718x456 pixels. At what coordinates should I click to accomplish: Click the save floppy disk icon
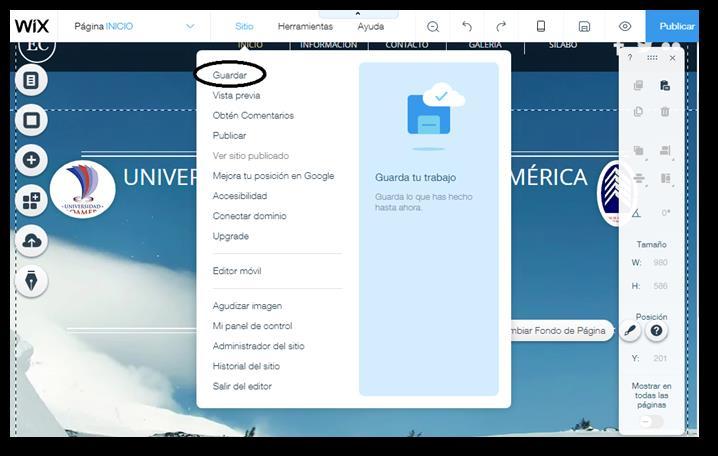tap(584, 27)
